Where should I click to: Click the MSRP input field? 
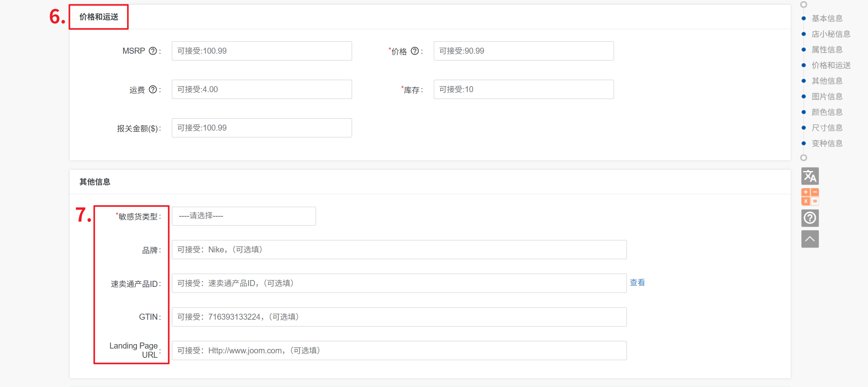pyautogui.click(x=262, y=51)
